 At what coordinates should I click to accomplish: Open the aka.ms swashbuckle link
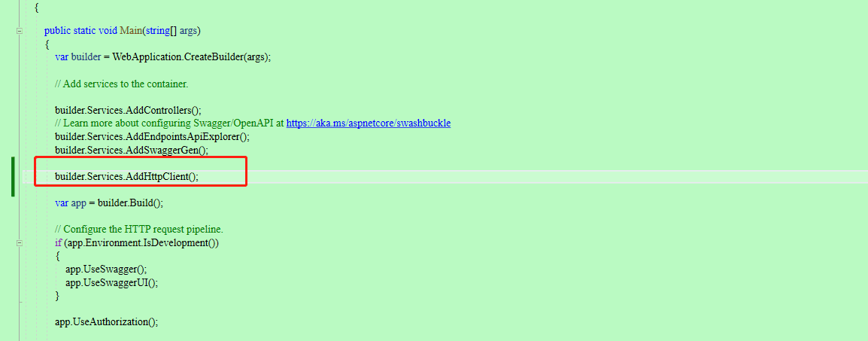point(368,123)
